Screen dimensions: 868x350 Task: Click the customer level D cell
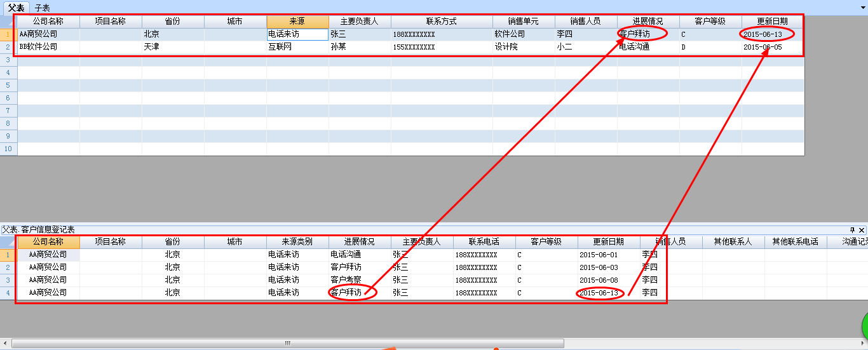(x=710, y=47)
